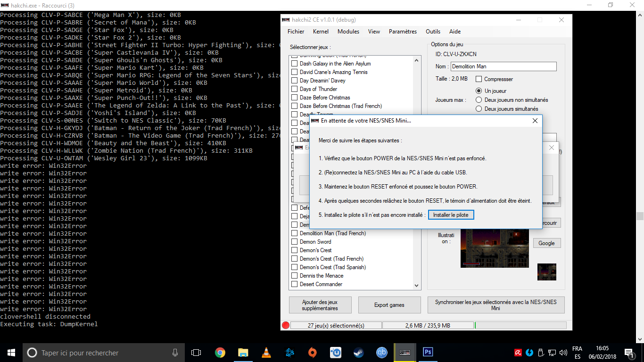Viewport: 644px width, 362px height.
Task: Open Origin from the taskbar
Action: tap(313, 353)
